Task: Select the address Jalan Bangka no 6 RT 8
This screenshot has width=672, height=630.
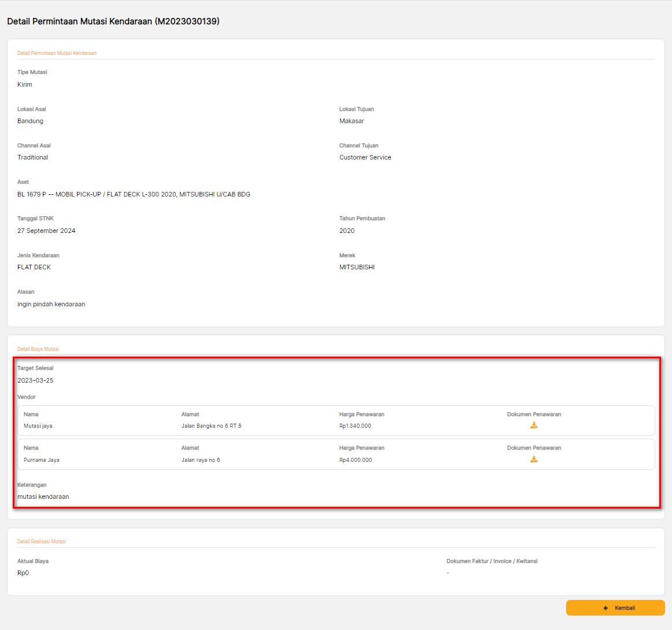Action: click(212, 426)
